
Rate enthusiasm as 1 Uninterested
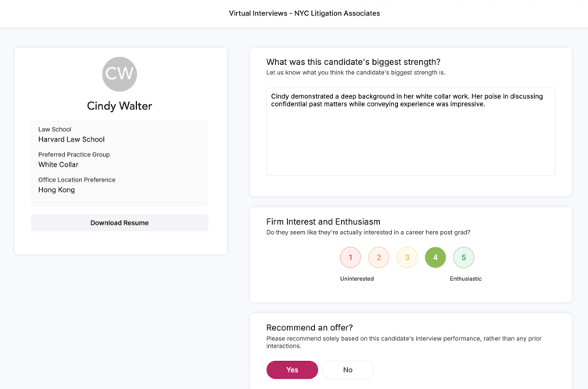tap(350, 258)
